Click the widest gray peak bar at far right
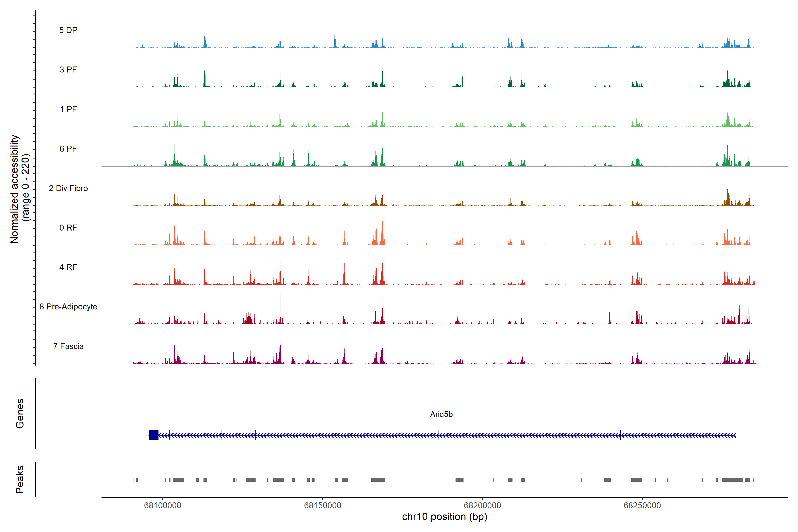This screenshot has height=532, width=798. (732, 480)
